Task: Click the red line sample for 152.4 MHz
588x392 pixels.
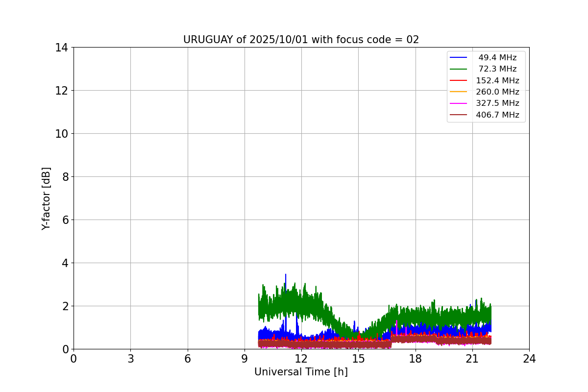Action: pyautogui.click(x=459, y=81)
